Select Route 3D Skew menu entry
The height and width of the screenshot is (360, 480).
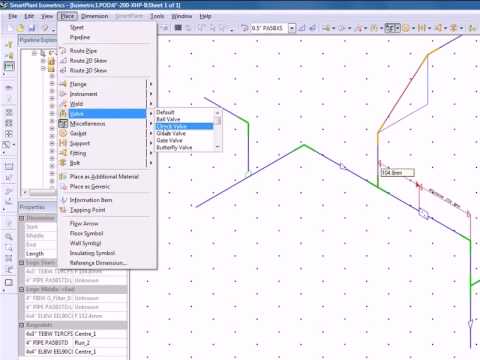[107, 70]
